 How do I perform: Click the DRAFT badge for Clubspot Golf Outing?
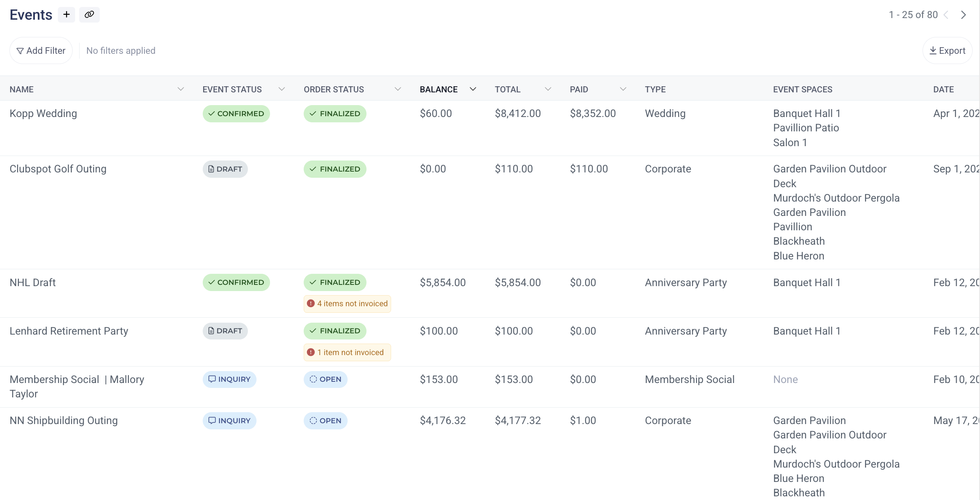coord(225,169)
